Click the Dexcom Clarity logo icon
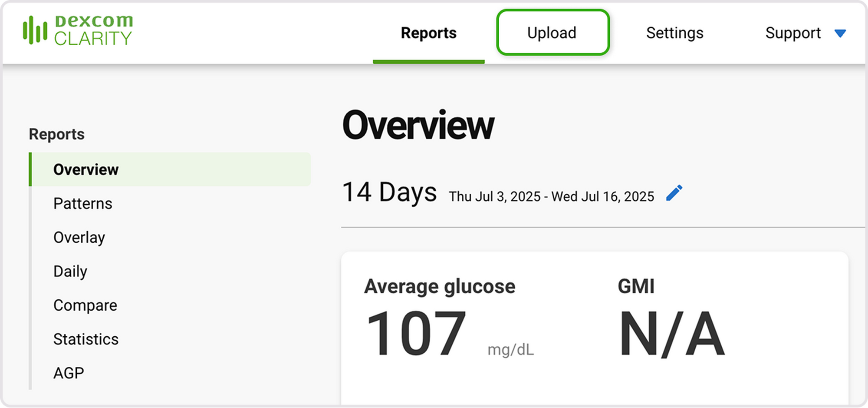This screenshot has width=868, height=408. coord(35,30)
